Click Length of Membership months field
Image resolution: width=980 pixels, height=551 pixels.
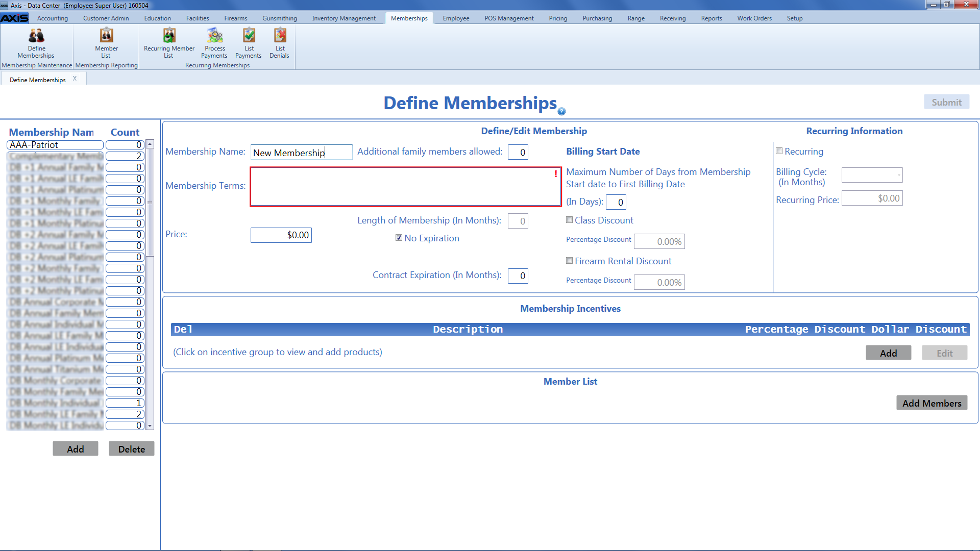coord(518,221)
